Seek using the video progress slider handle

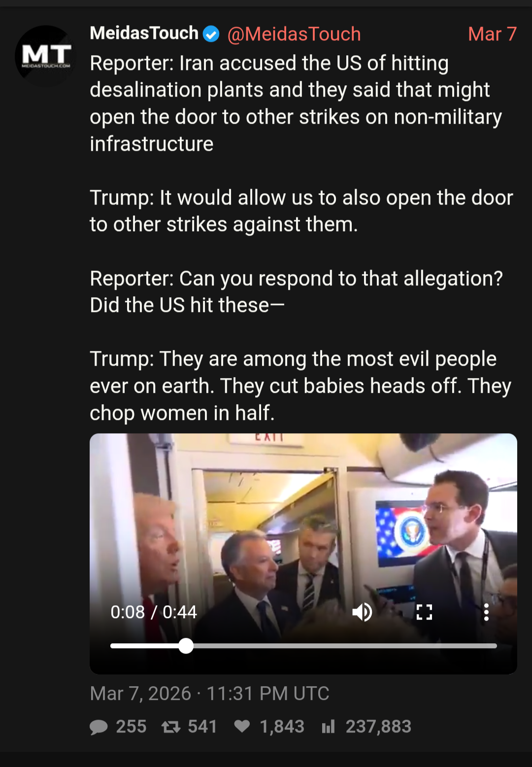(x=186, y=646)
